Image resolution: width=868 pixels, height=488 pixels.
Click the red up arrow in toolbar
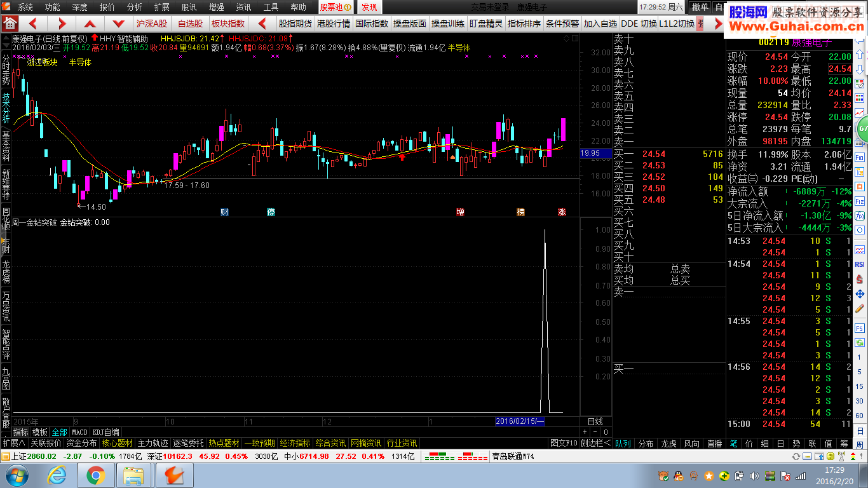pyautogui.click(x=90, y=24)
